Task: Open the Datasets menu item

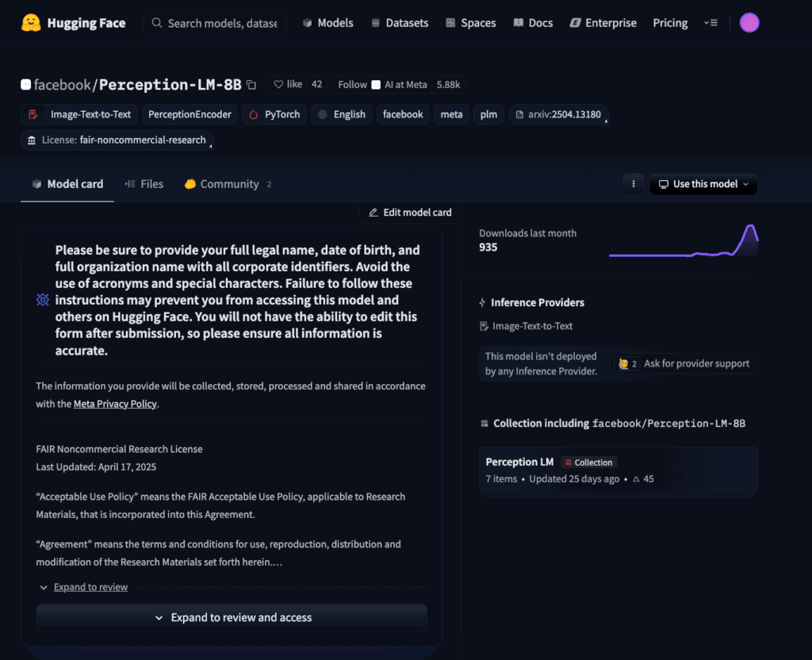Action: (x=400, y=23)
